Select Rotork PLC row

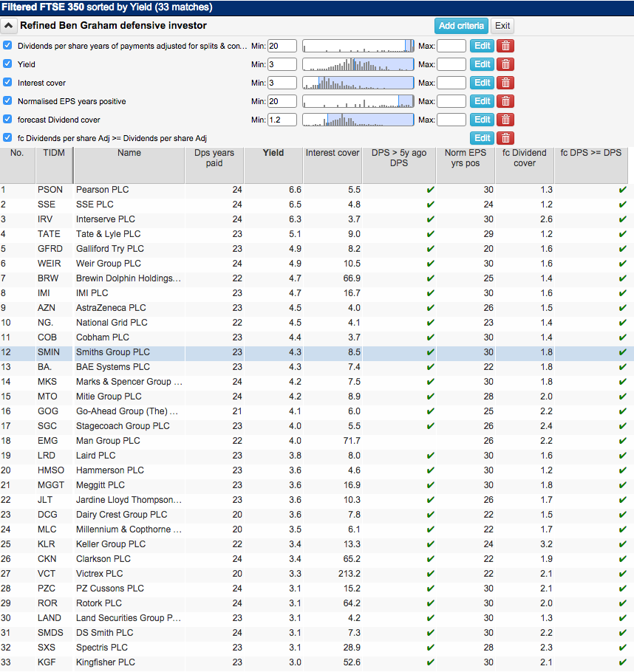(x=317, y=603)
